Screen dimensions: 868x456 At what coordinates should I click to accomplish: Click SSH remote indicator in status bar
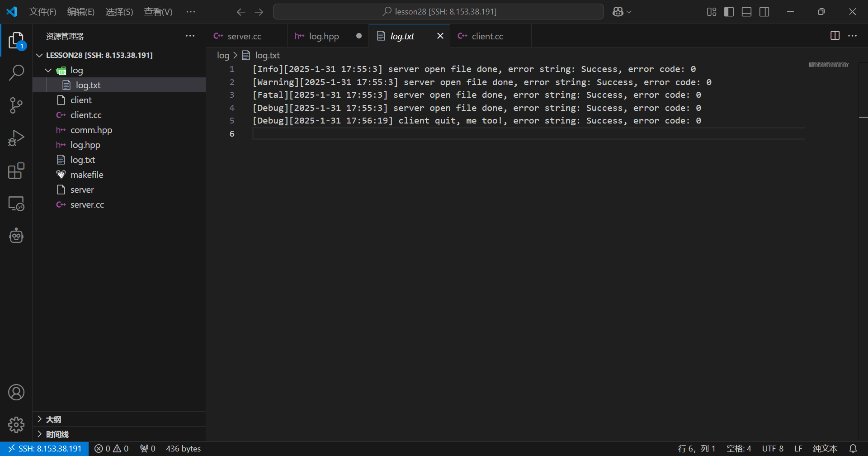point(44,449)
